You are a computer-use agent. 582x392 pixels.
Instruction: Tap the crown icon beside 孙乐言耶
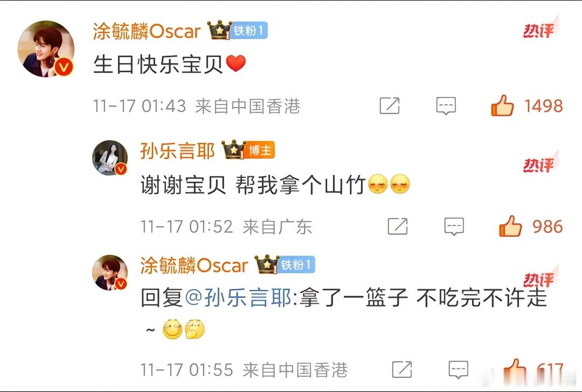point(233,150)
